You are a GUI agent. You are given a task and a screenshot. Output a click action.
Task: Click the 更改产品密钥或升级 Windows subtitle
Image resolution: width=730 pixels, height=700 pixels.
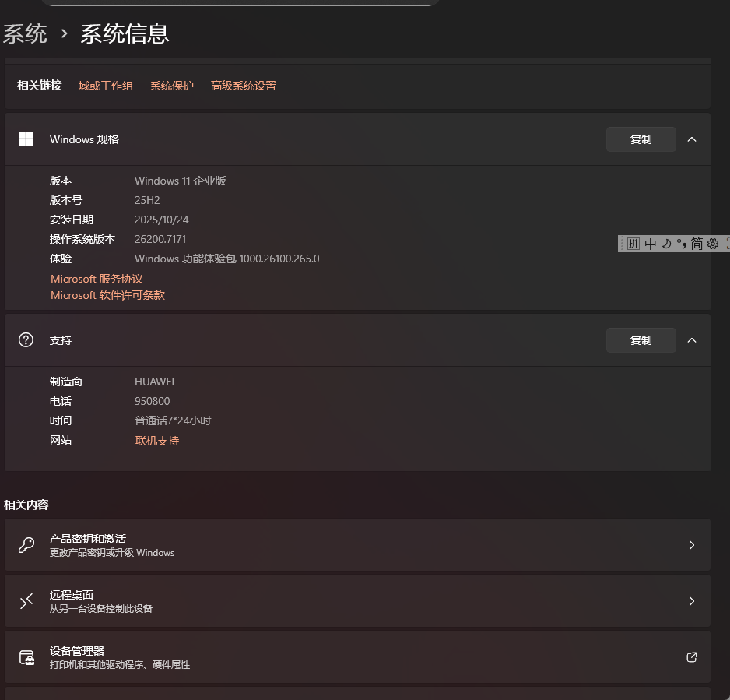[112, 553]
